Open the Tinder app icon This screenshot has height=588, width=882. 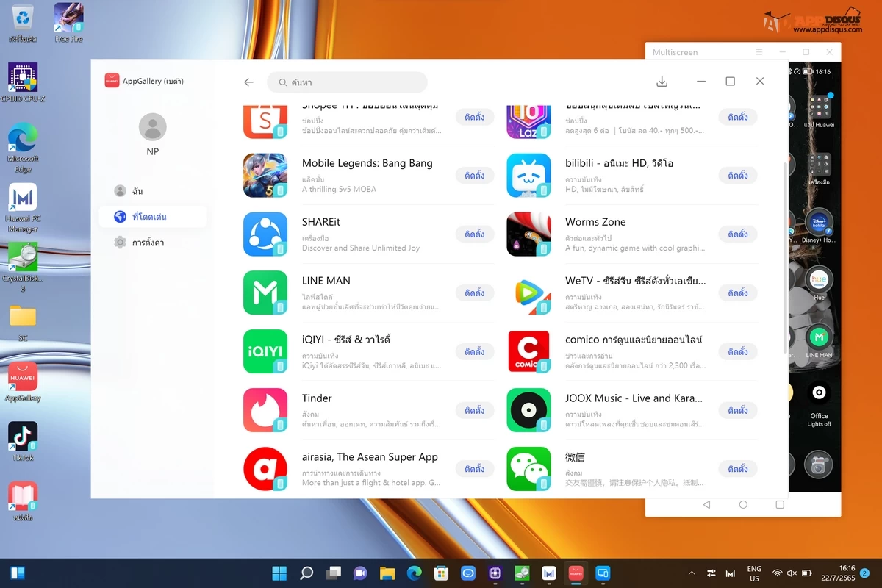coord(265,410)
